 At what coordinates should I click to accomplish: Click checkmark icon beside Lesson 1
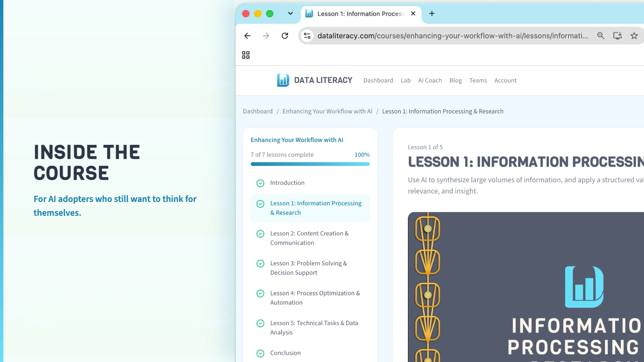tap(260, 204)
